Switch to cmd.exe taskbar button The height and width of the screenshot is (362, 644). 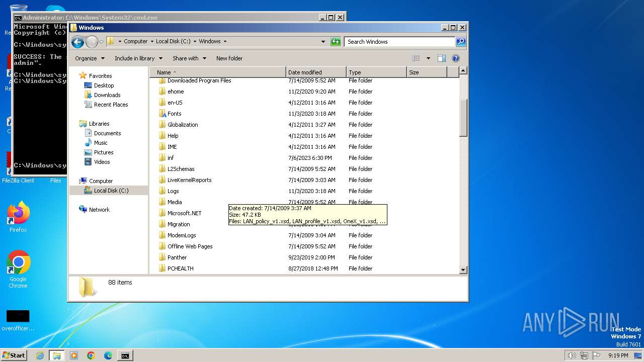125,355
